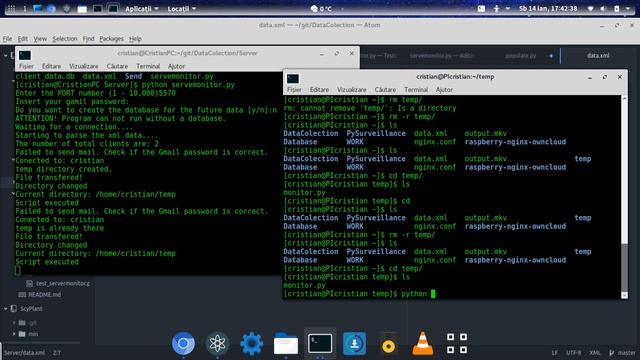Click the blue window icon in top panel

tap(38, 9)
